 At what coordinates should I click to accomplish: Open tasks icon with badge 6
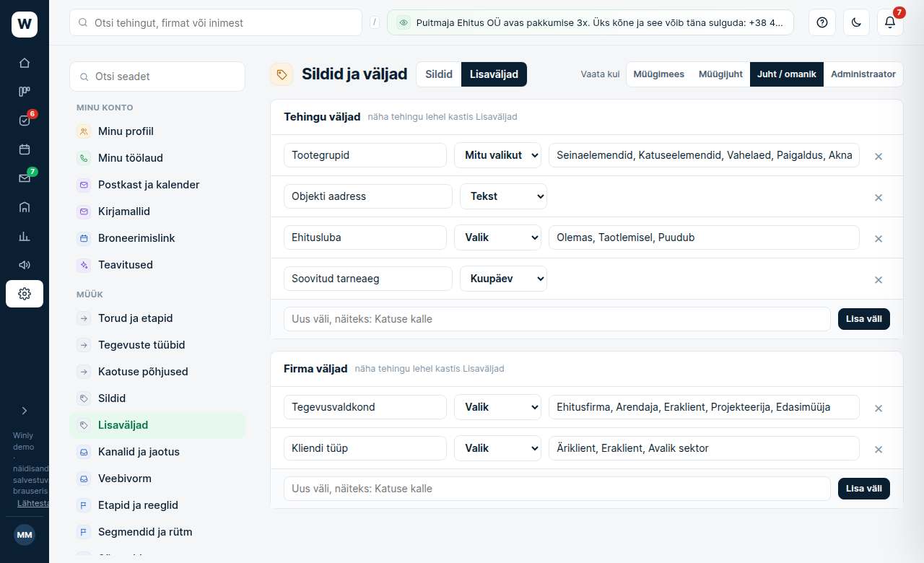25,121
